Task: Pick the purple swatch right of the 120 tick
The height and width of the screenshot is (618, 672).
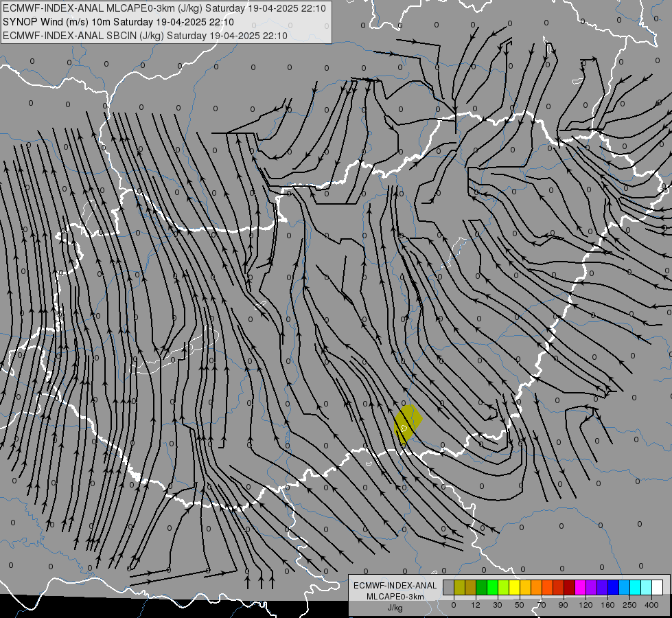Action: coord(592,587)
